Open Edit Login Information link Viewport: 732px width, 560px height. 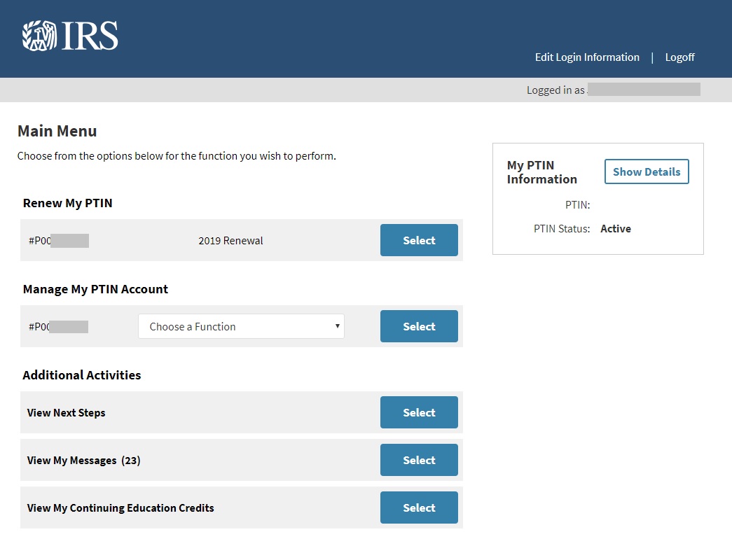point(587,57)
